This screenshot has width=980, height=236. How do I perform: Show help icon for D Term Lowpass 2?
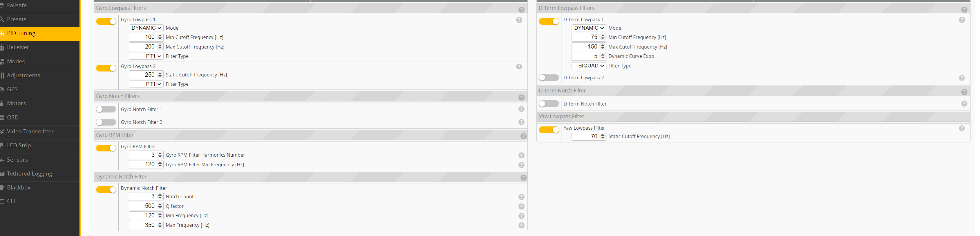(x=962, y=78)
